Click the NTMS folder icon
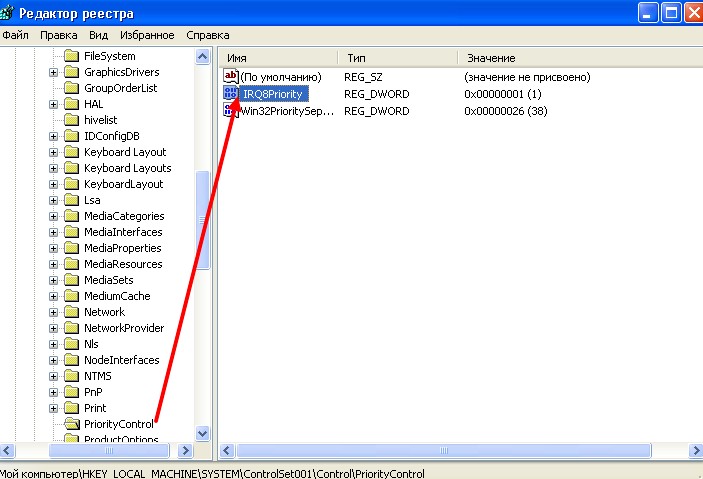Viewport: 703px width, 479px height. coord(71,376)
